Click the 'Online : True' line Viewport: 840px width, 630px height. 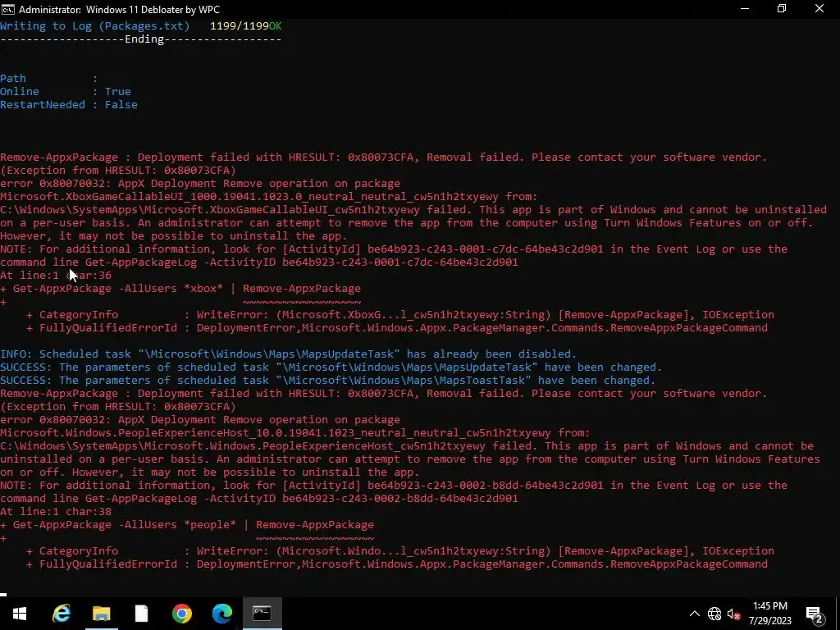coord(66,92)
